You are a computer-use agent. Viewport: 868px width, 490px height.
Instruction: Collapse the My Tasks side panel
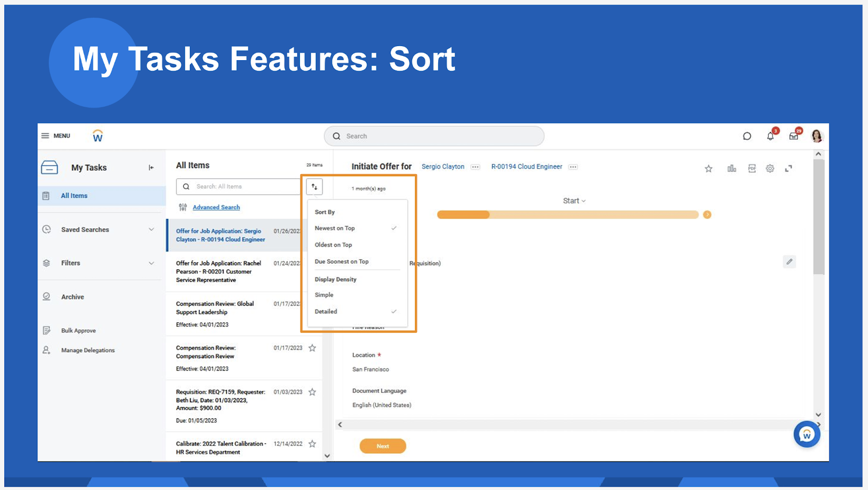(151, 167)
